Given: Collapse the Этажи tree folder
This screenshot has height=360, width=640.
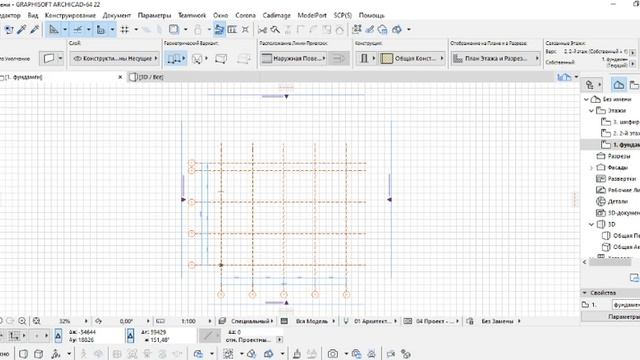Looking at the screenshot, I should coord(591,111).
